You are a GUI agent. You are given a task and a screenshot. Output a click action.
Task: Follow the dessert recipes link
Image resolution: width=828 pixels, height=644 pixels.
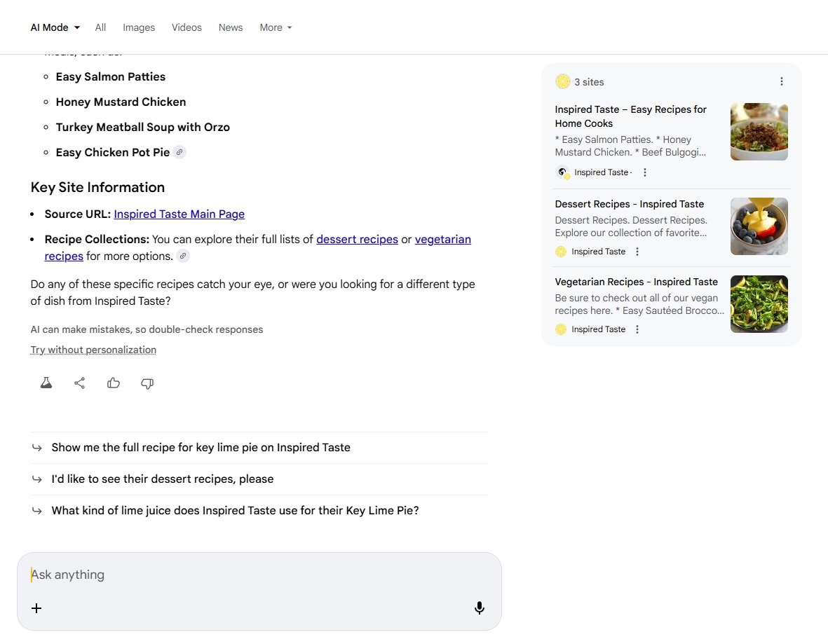pos(357,239)
